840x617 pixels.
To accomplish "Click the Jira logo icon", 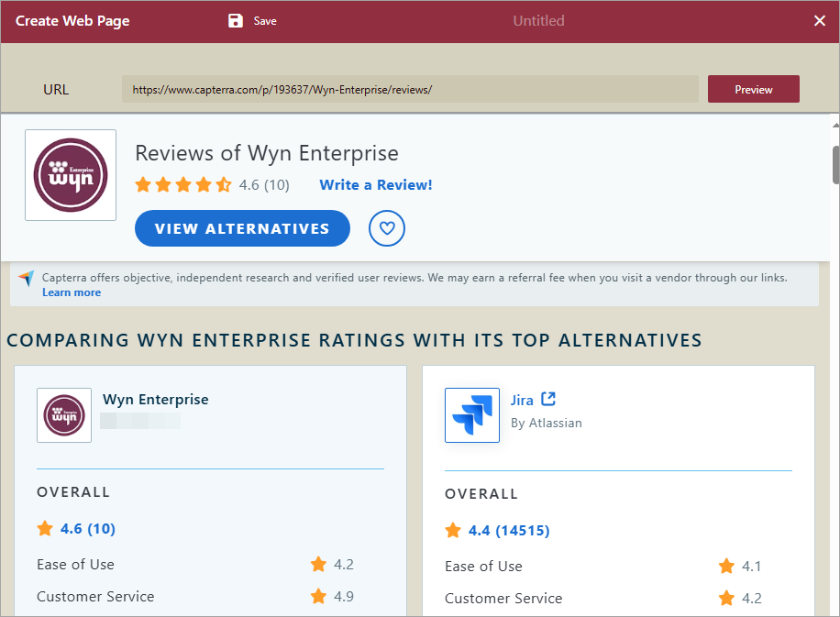I will [x=472, y=415].
